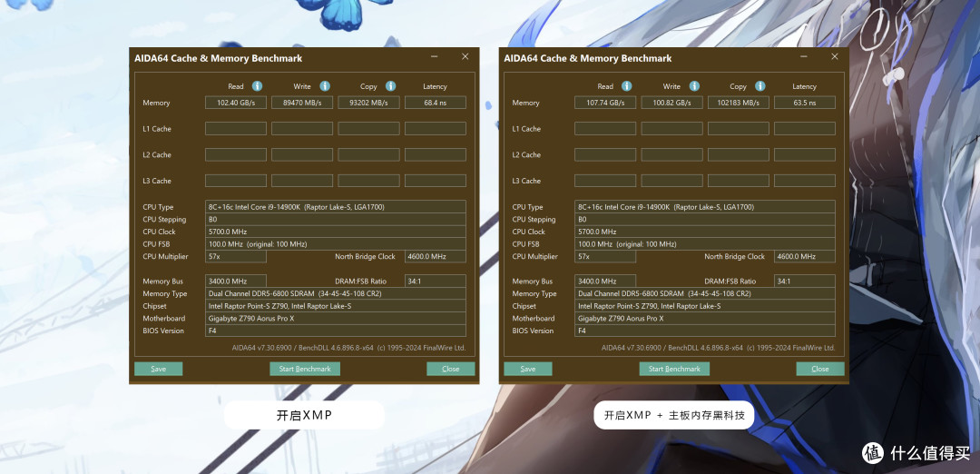Click North Bridge Clock 4600.0 MHz, right window

click(804, 256)
